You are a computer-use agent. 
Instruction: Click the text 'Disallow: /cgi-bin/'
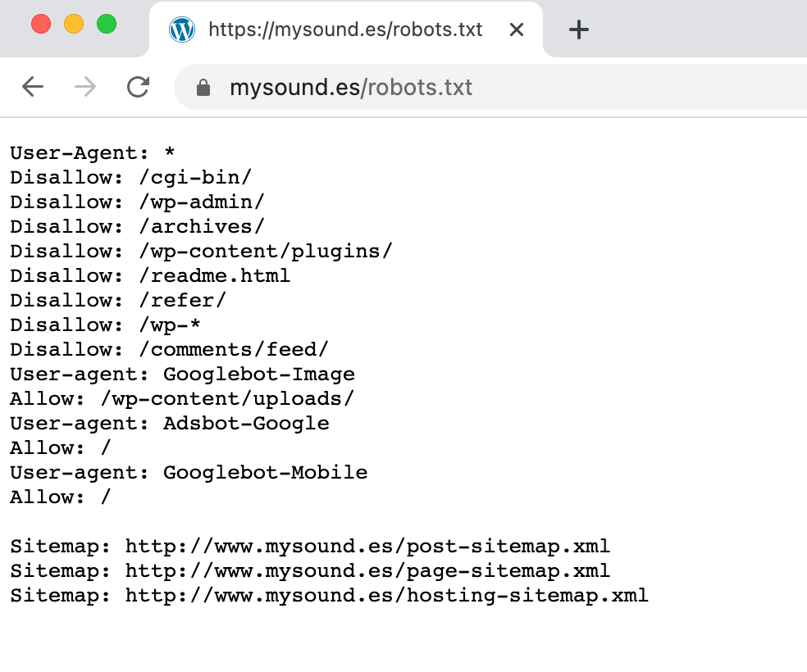point(130,177)
